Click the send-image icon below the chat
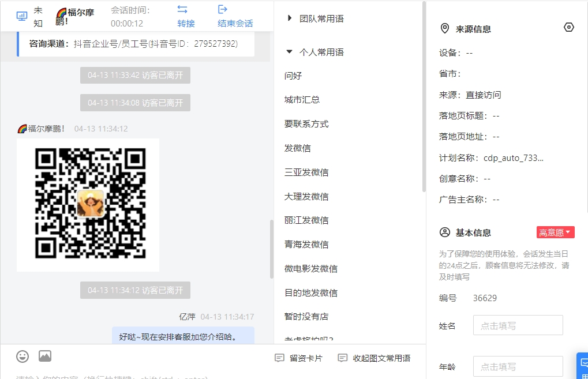 (45, 356)
